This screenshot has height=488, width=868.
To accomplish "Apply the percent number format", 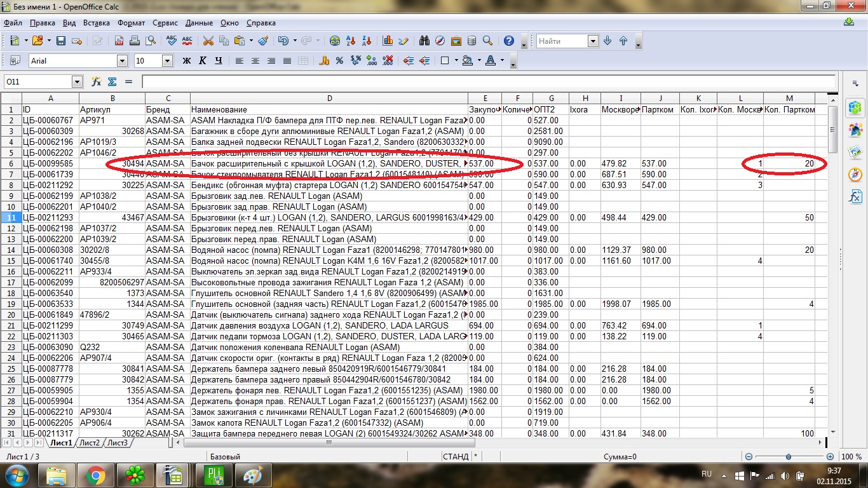I will tap(340, 61).
